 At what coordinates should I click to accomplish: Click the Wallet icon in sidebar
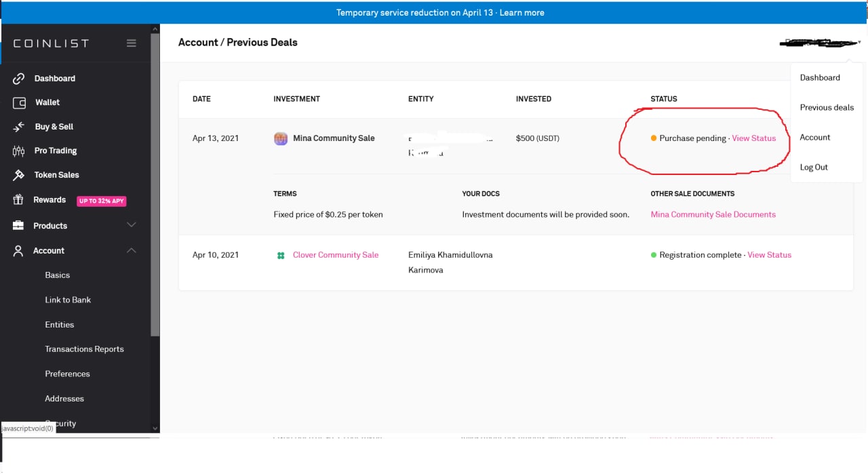(19, 103)
